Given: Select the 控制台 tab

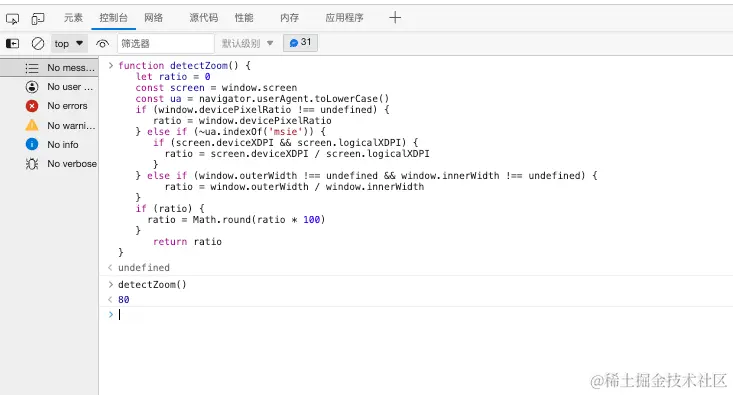Looking at the screenshot, I should tap(114, 18).
